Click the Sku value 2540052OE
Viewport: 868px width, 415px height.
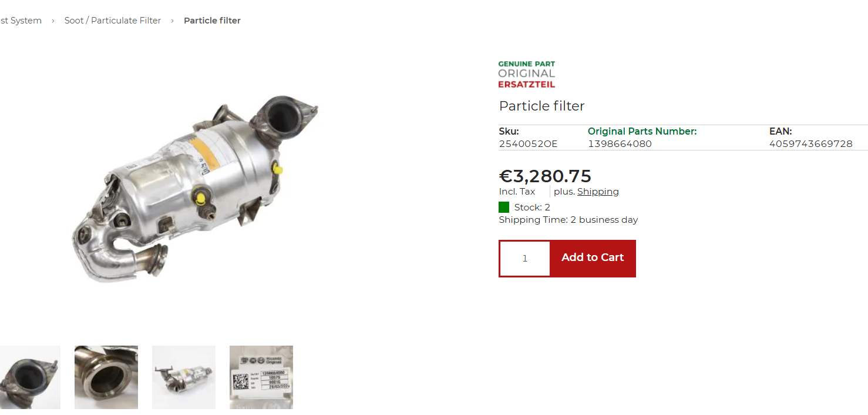pyautogui.click(x=528, y=144)
